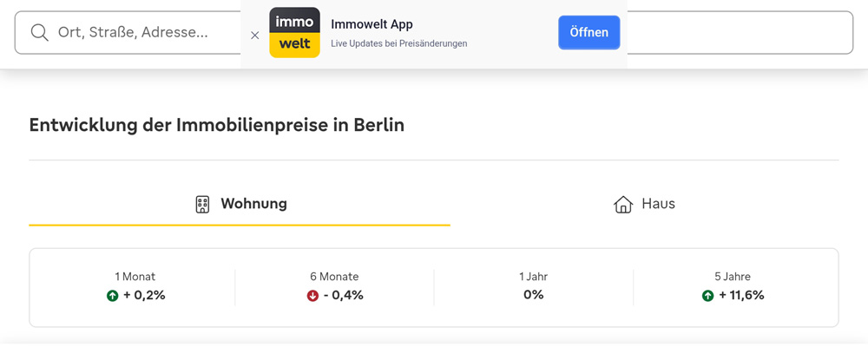The image size is (868, 360).
Task: Click the red down arrow for 6 Monate
Action: (x=312, y=296)
